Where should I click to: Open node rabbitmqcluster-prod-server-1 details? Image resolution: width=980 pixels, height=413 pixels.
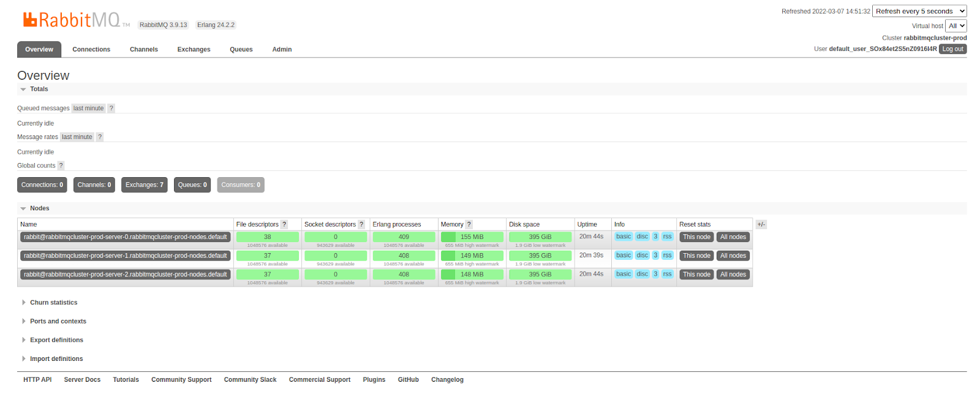click(x=126, y=256)
